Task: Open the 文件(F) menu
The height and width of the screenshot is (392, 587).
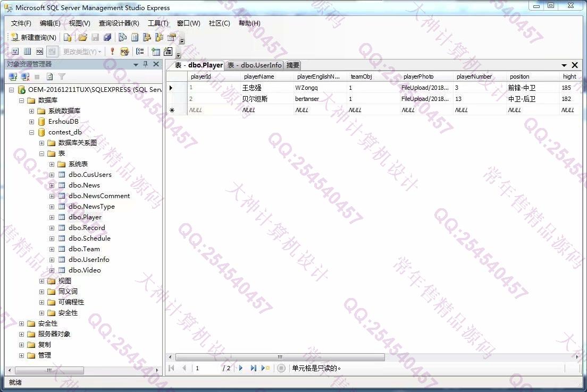Action: [x=21, y=23]
